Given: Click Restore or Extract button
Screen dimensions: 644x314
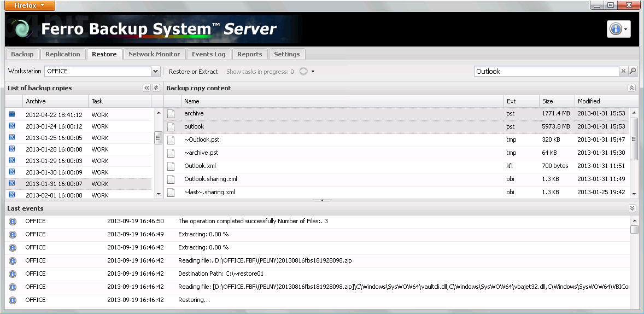Looking at the screenshot, I should click(193, 72).
